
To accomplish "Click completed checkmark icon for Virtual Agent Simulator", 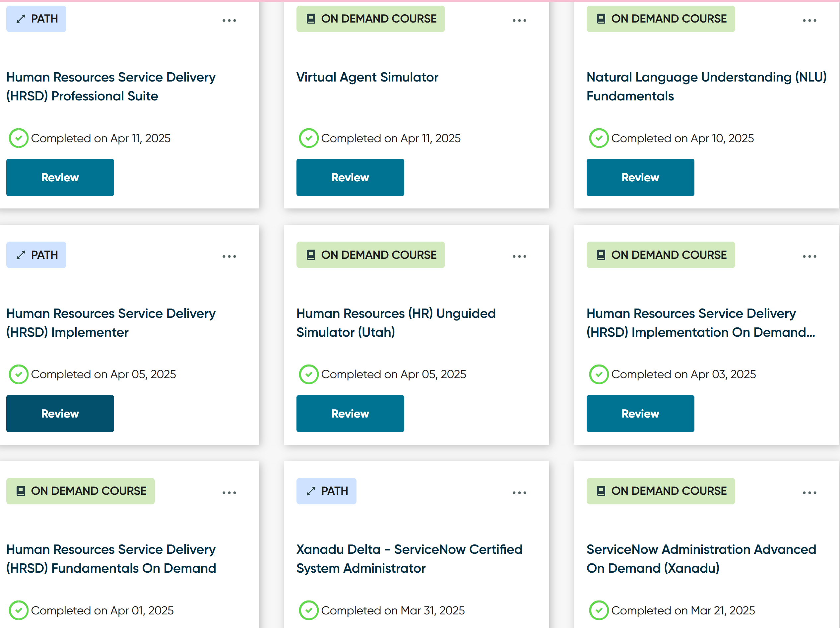I will (308, 138).
